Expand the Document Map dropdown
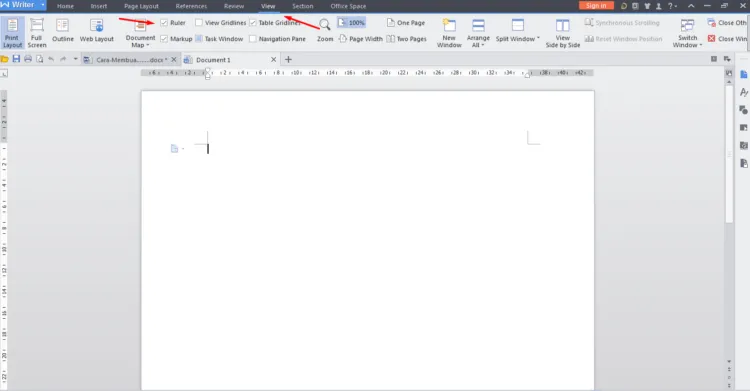The width and height of the screenshot is (750, 391). (x=141, y=41)
